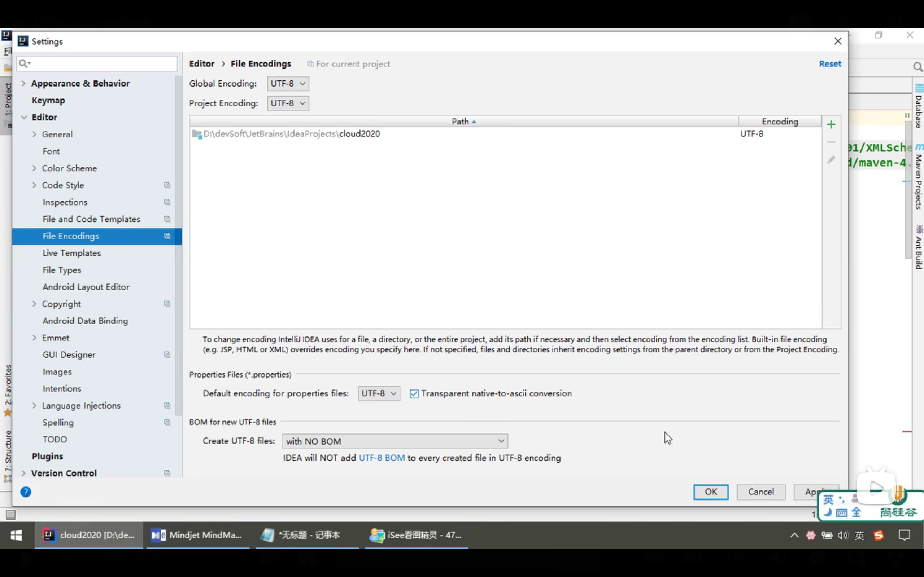Click the Sogou input method tray icon
The height and width of the screenshot is (577, 924).
point(879,536)
